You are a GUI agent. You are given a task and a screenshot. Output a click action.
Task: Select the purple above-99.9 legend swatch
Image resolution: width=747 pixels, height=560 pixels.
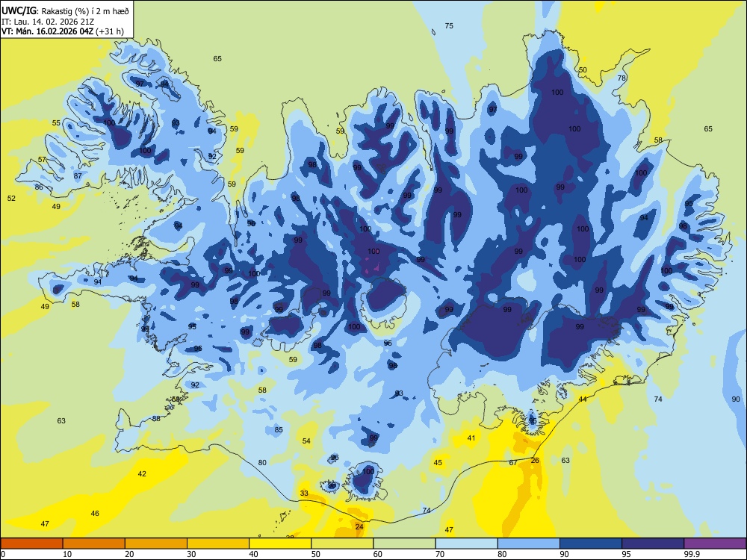point(715,544)
